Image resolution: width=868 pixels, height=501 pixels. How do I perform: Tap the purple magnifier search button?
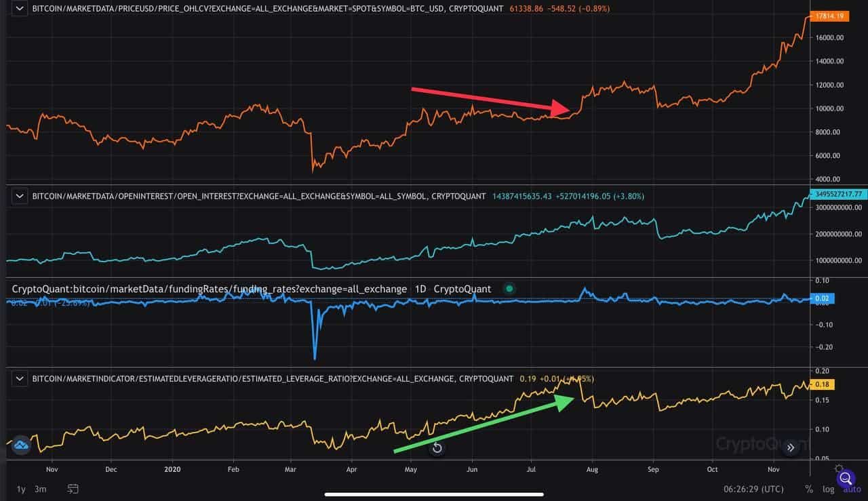[x=845, y=479]
